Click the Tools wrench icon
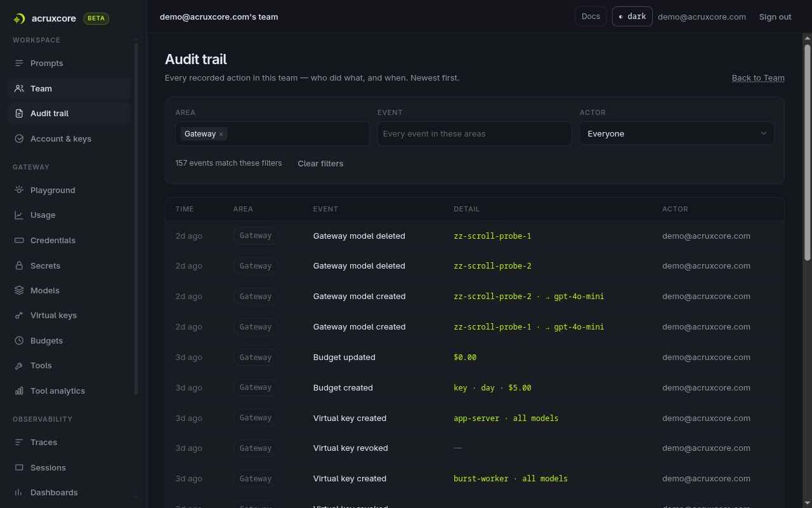 click(x=19, y=366)
